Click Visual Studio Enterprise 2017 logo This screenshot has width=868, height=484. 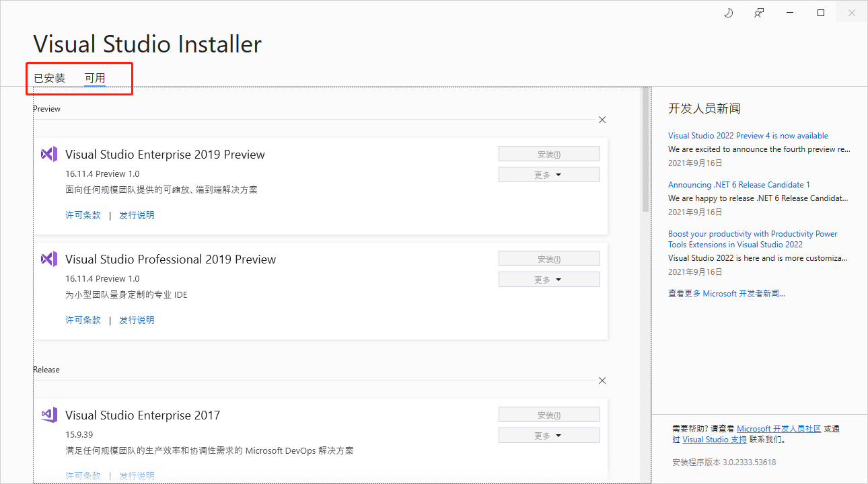point(49,415)
